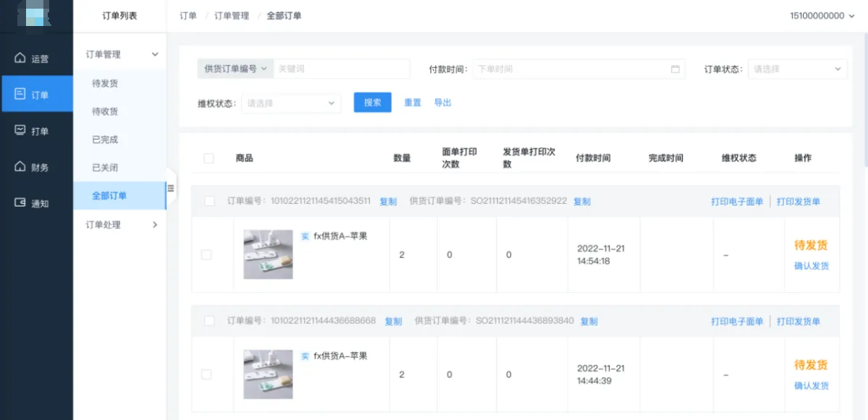
Task: Click the 付款时间 column header
Action: [x=593, y=158]
